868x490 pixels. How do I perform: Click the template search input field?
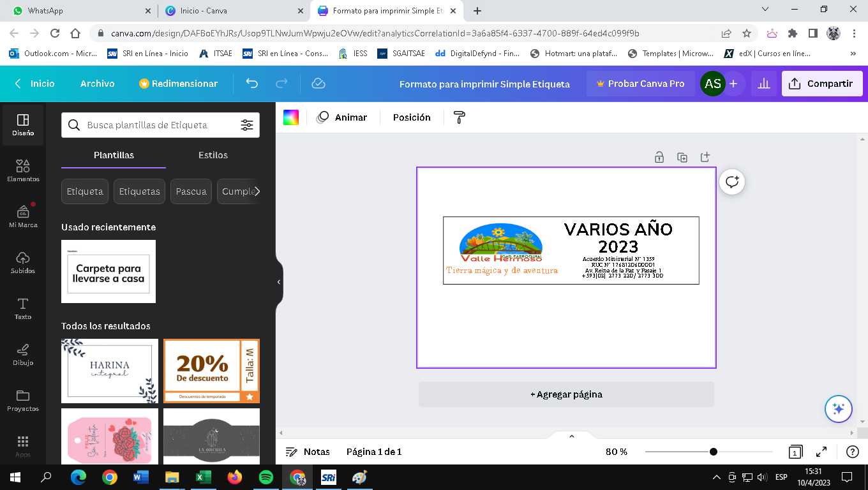pos(160,125)
